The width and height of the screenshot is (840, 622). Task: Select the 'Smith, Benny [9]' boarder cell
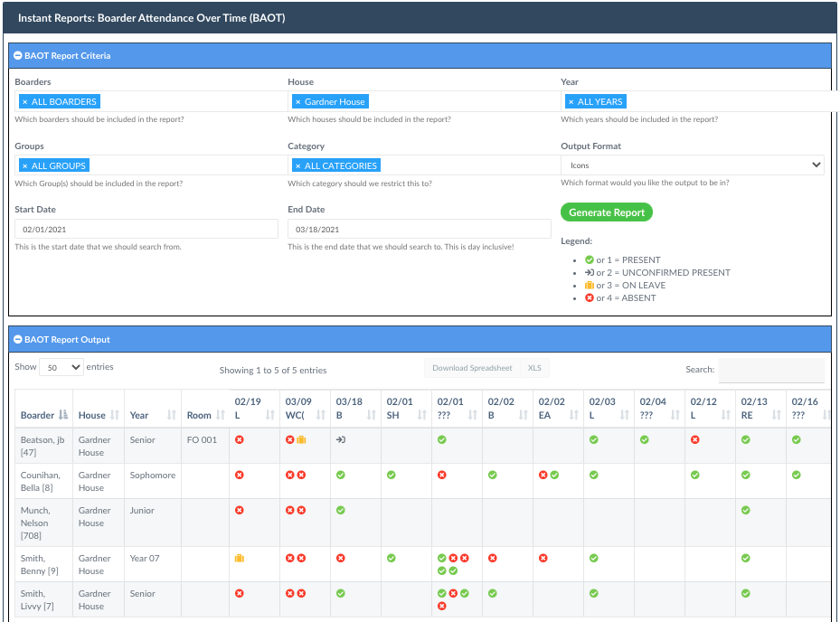click(x=44, y=564)
